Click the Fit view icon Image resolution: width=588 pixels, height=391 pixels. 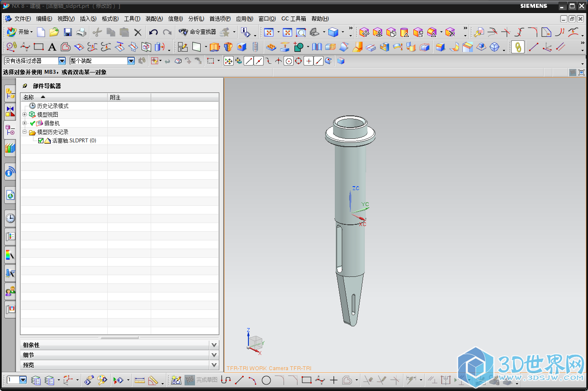269,33
